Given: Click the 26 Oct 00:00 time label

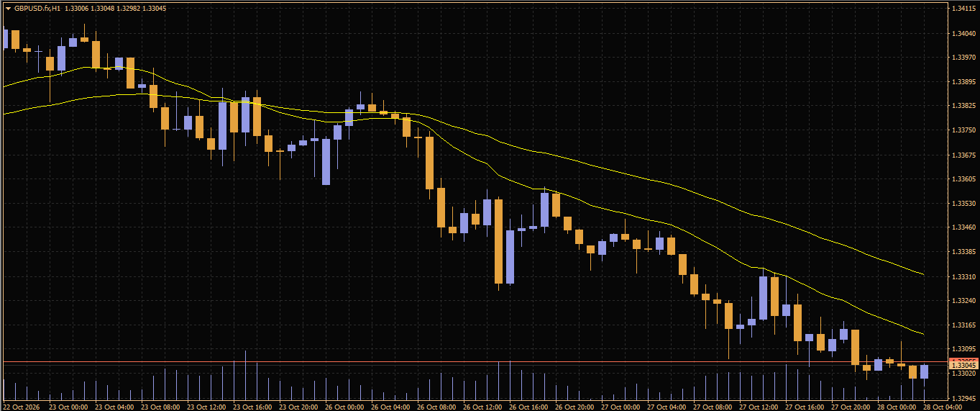Looking at the screenshot, I should pyautogui.click(x=344, y=407).
